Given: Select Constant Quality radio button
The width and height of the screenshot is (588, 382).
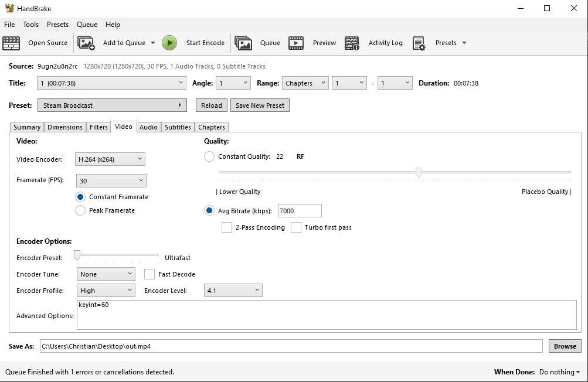Looking at the screenshot, I should coord(209,156).
